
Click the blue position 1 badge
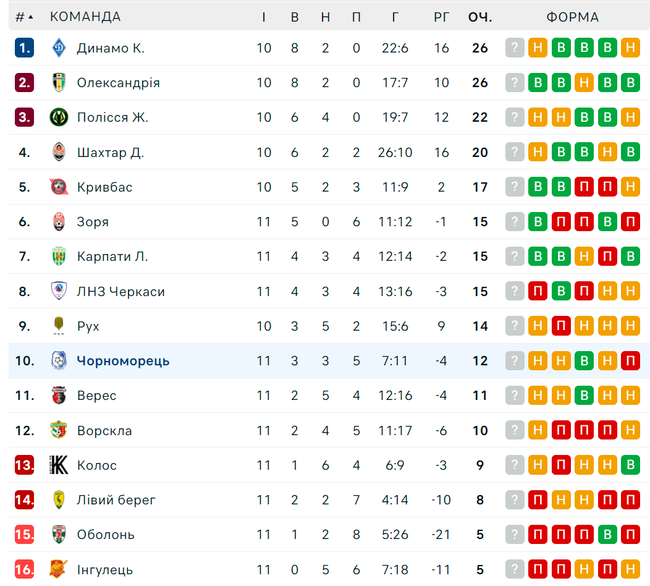(x=24, y=48)
